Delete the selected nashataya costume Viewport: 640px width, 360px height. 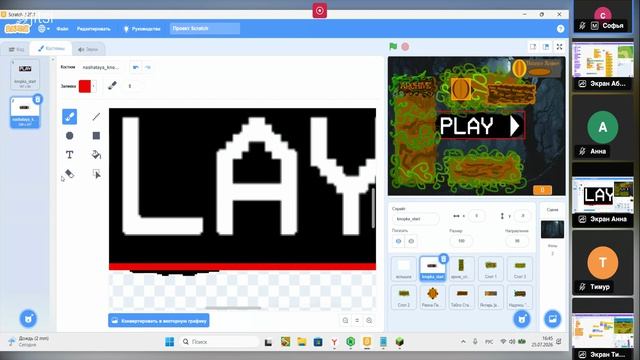(38, 99)
